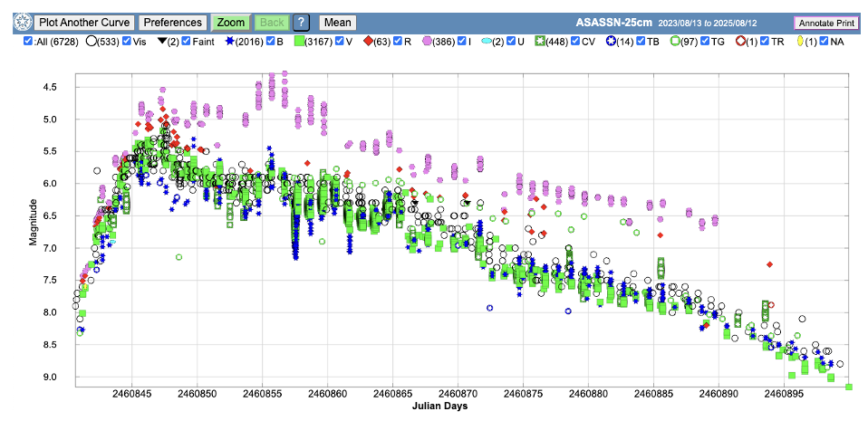
Task: Click the 2460870 x-axis tick label
Action: tap(458, 394)
